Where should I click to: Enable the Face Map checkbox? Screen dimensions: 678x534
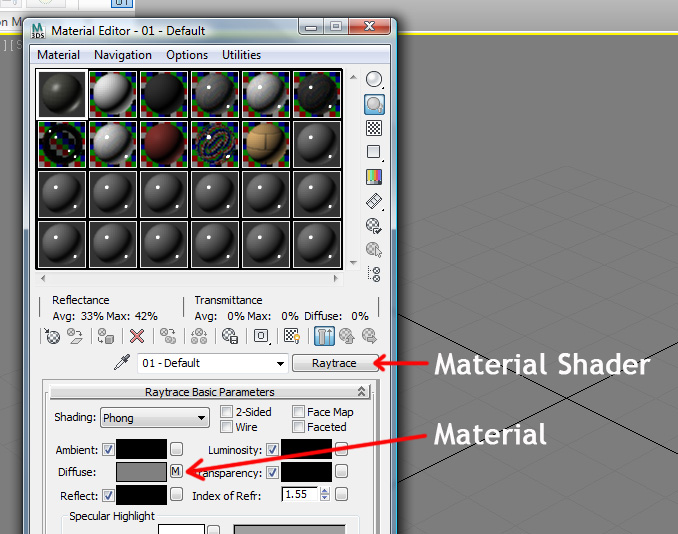[298, 412]
